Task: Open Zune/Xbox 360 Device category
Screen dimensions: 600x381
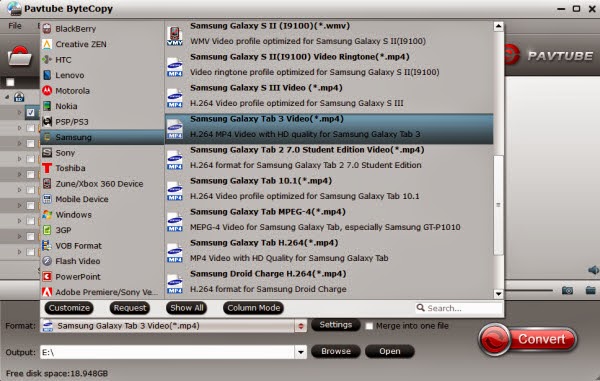Action: (102, 184)
